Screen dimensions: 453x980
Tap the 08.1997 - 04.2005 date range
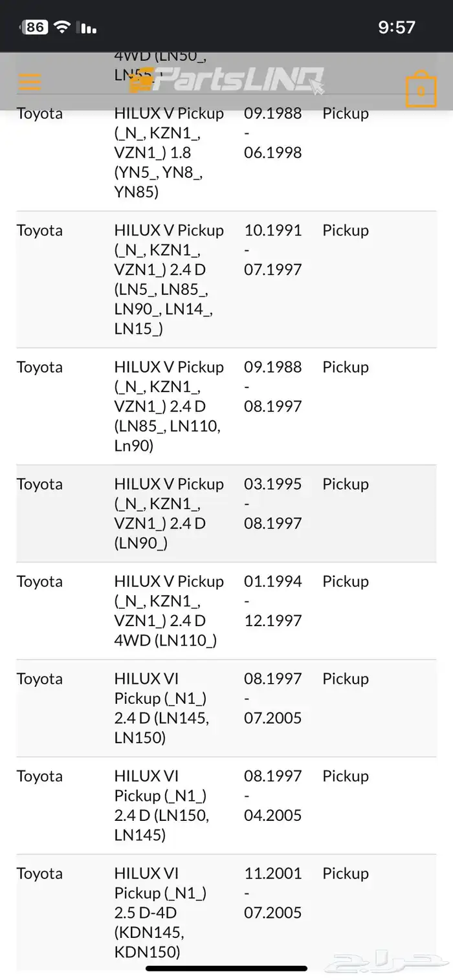(273, 796)
